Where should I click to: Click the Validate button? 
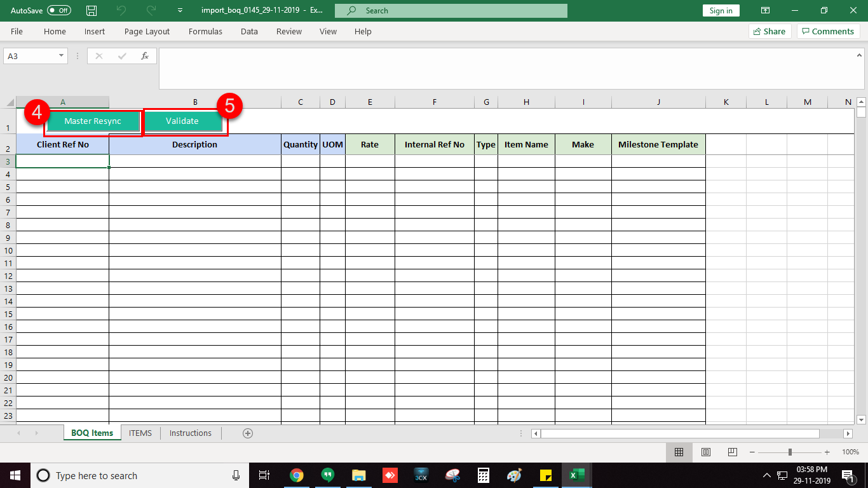click(183, 120)
